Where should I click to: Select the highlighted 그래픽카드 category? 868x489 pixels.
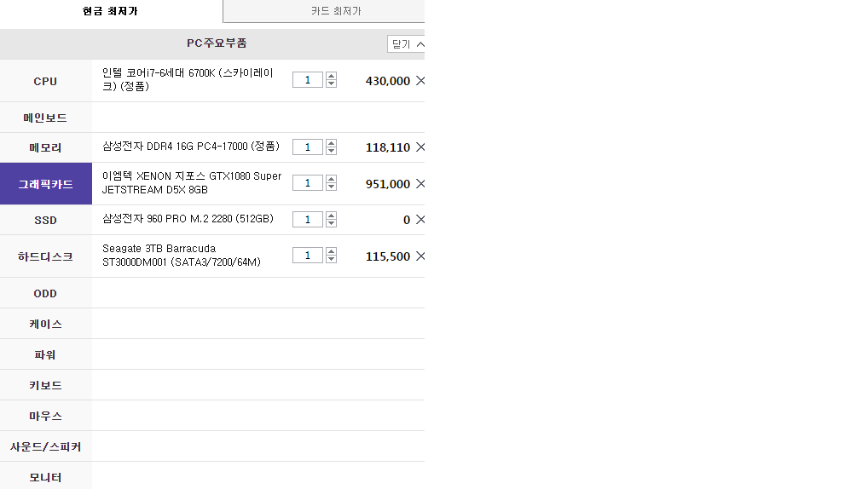click(45, 184)
